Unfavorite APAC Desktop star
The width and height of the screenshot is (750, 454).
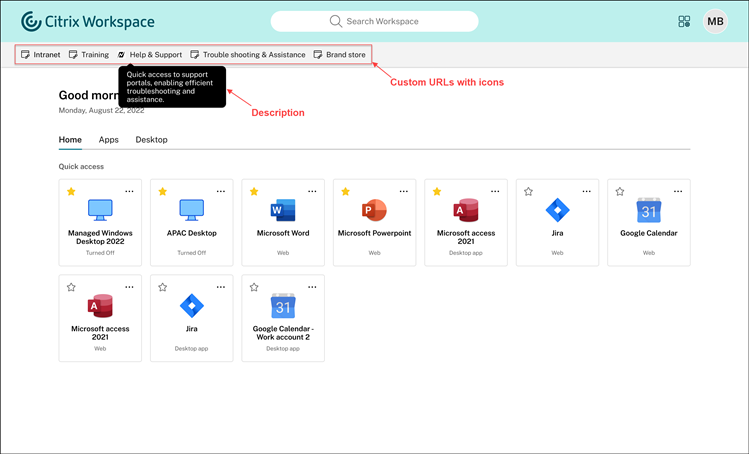click(163, 192)
